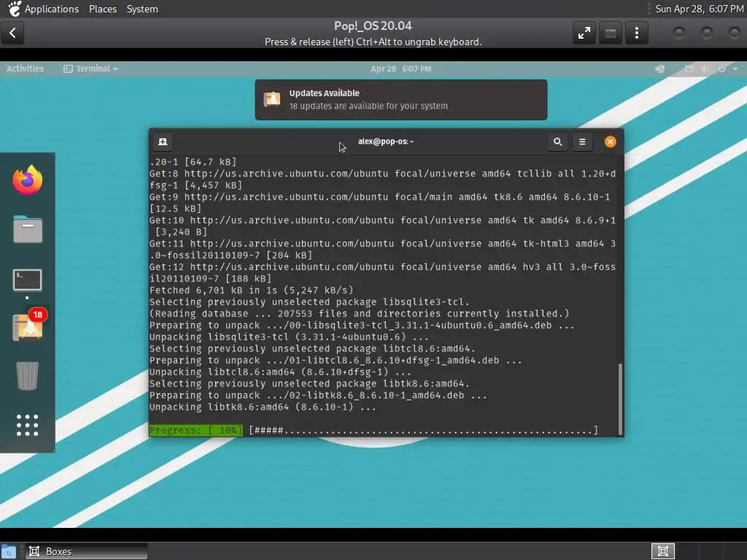Click the alex@pop-os terminal title

point(386,141)
